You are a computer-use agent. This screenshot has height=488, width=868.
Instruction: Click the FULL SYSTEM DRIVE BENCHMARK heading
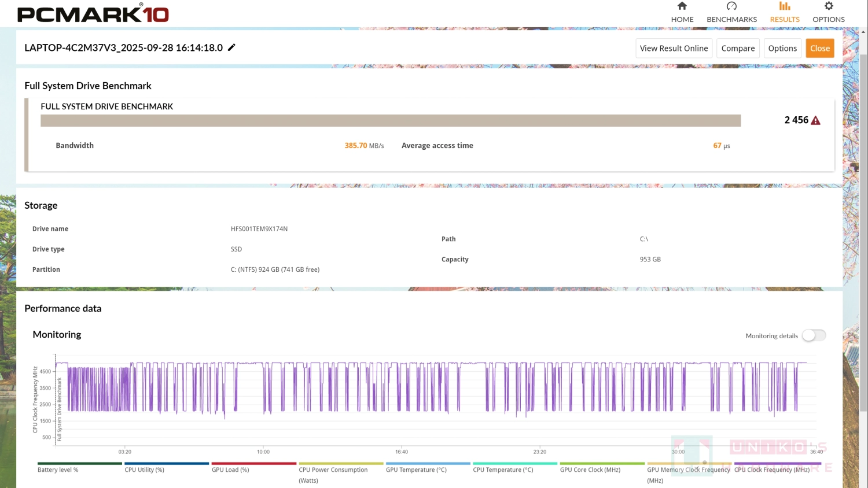[x=107, y=106]
